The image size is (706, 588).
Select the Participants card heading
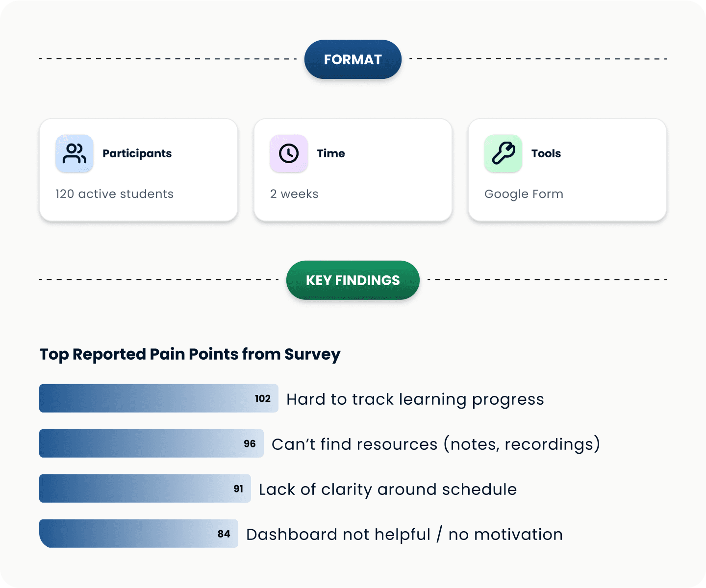pos(137,153)
